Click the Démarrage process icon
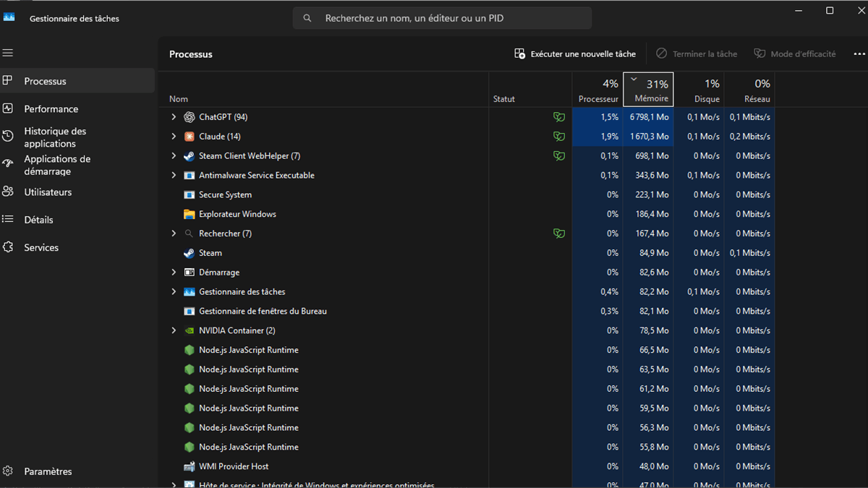The image size is (868, 488). click(x=190, y=273)
